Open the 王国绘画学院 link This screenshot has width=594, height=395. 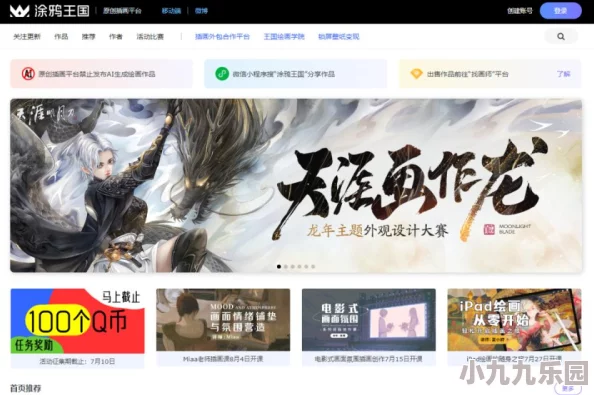coord(284,37)
